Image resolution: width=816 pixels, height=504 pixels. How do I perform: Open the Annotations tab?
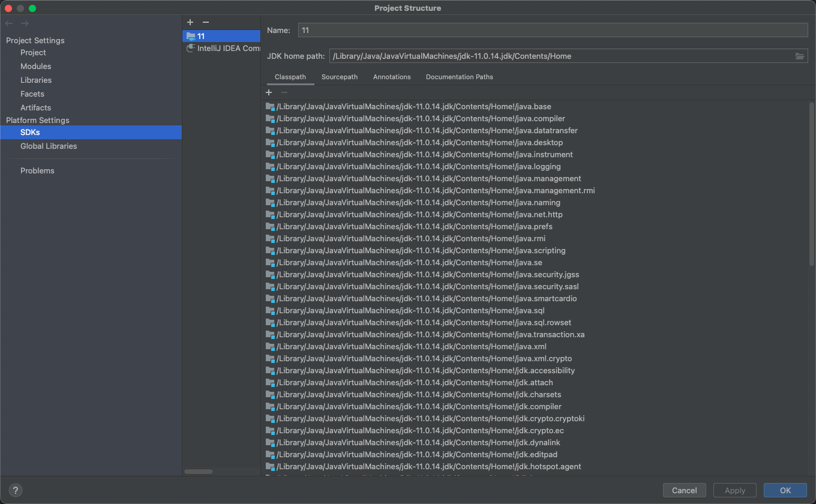click(392, 77)
